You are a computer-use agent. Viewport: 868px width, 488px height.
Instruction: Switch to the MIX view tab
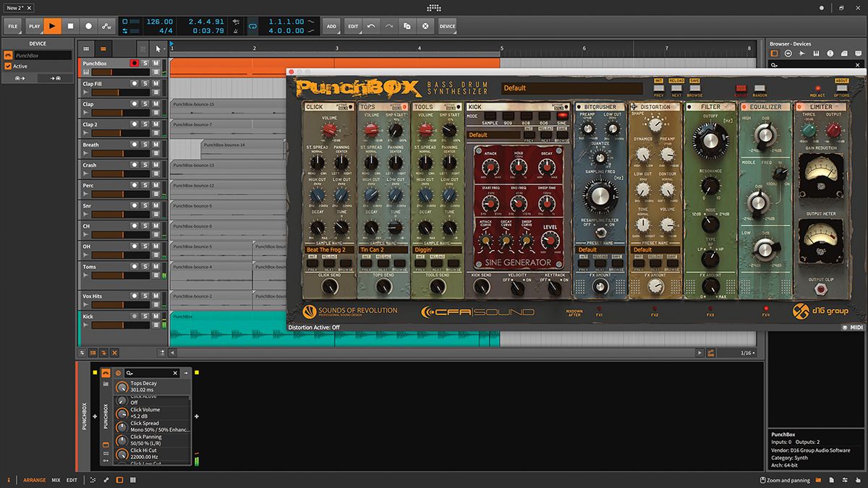56,480
